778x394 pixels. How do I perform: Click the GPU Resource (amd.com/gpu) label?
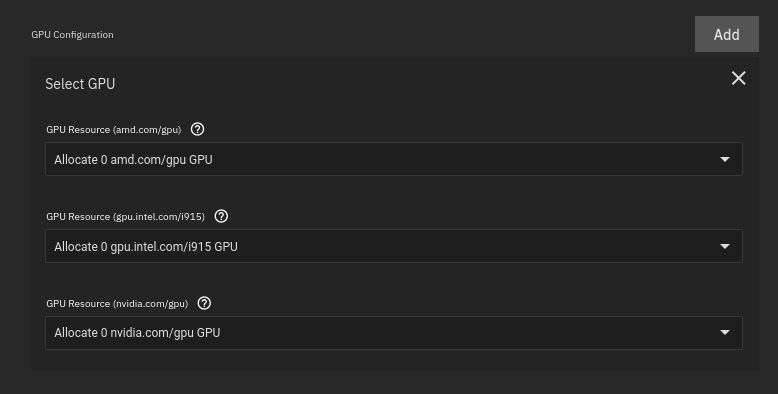114,130
